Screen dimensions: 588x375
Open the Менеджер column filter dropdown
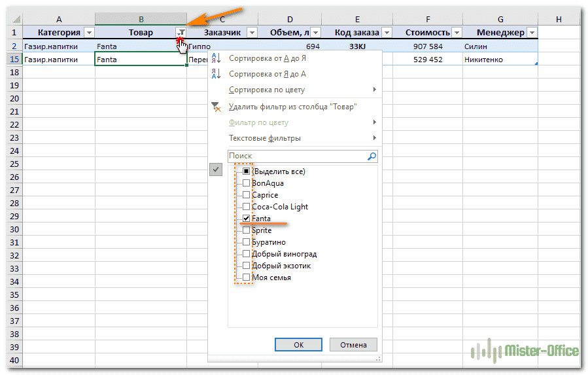tap(532, 33)
